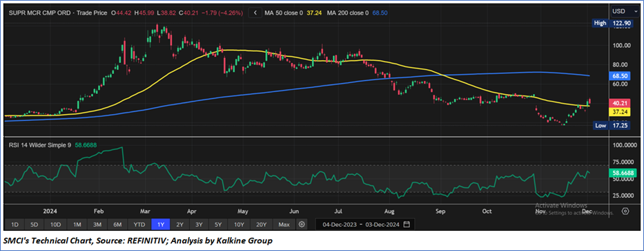Select the 5D time range
This screenshot has height=251, width=644.
tap(35, 225)
